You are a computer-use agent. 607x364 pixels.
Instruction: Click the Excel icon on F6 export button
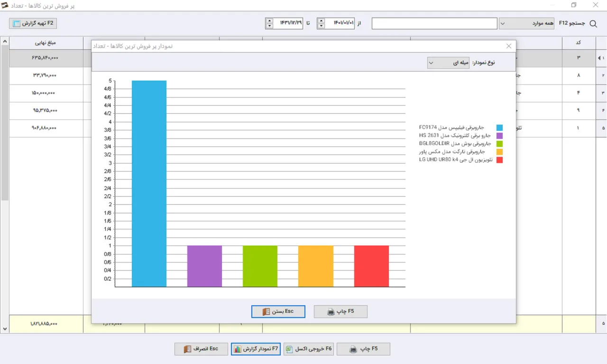[289, 349]
